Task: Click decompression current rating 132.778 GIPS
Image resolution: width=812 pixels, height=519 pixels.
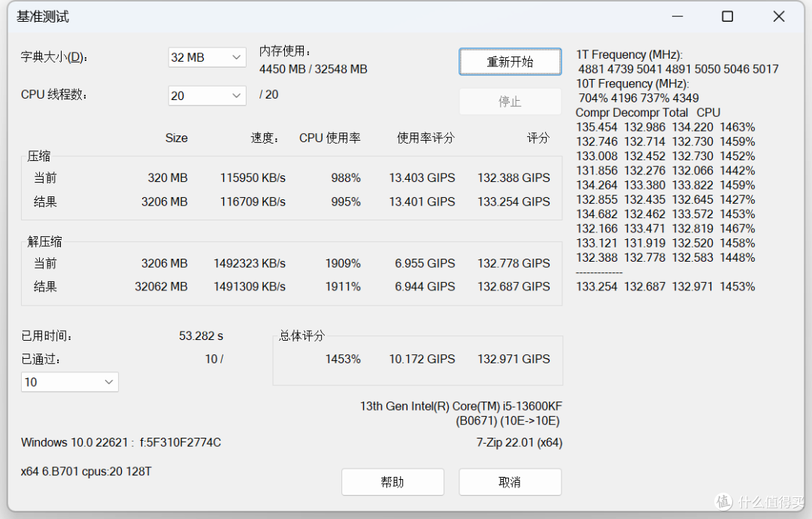Action: (x=514, y=263)
